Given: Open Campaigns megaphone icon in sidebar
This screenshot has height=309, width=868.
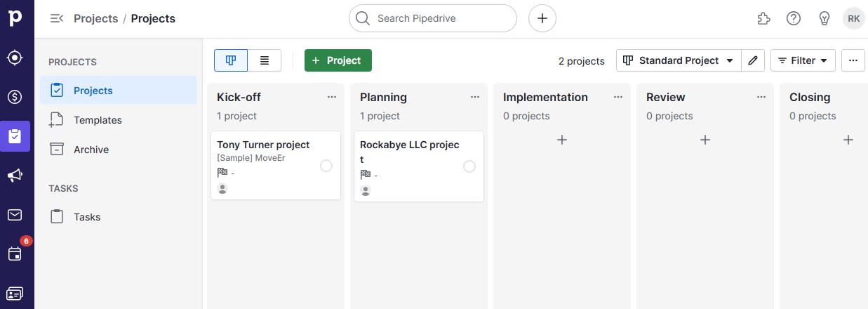Looking at the screenshot, I should (15, 176).
